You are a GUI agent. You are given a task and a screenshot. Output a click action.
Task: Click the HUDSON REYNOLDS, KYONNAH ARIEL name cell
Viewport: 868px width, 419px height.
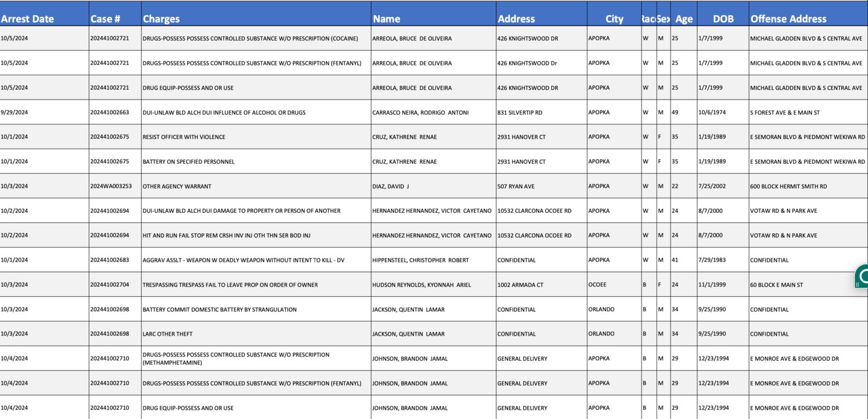433,285
